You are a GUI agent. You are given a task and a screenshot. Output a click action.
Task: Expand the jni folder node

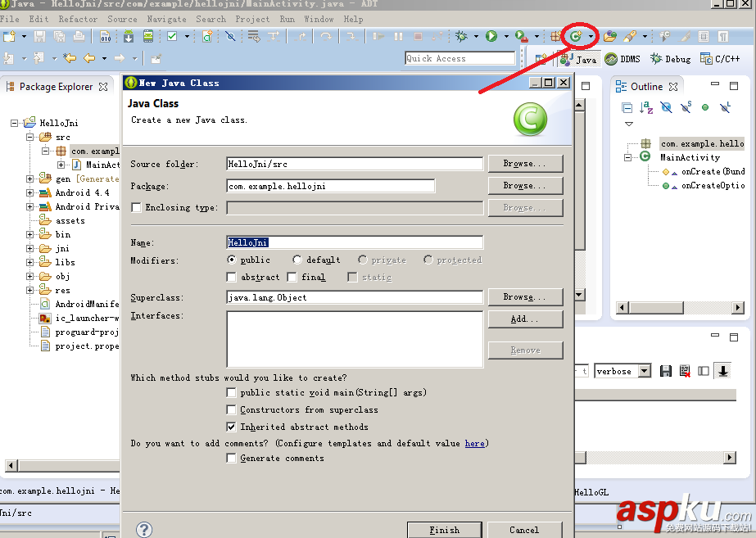[x=29, y=249]
